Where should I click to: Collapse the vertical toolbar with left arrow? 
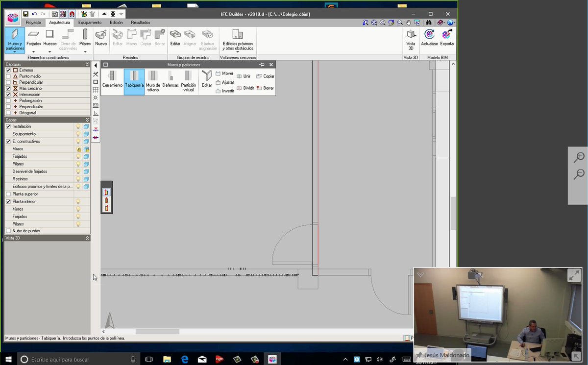96,65
